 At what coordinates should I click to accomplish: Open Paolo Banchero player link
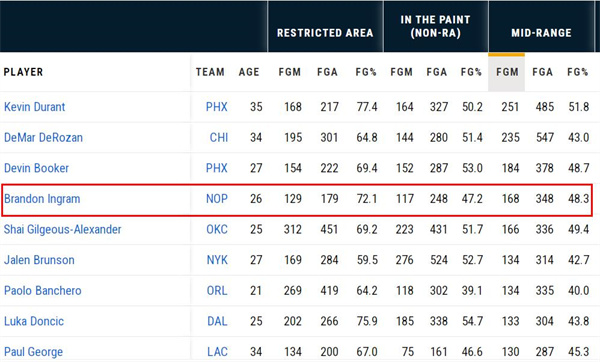[42, 290]
